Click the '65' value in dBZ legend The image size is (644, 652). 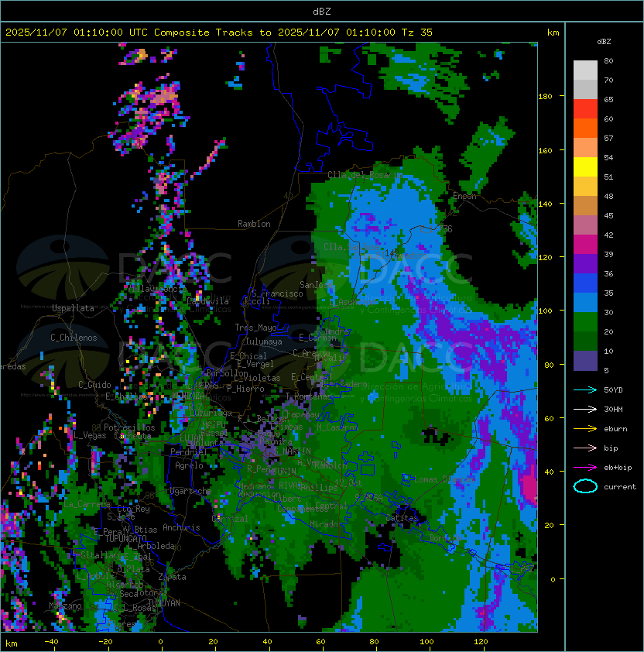[x=608, y=100]
